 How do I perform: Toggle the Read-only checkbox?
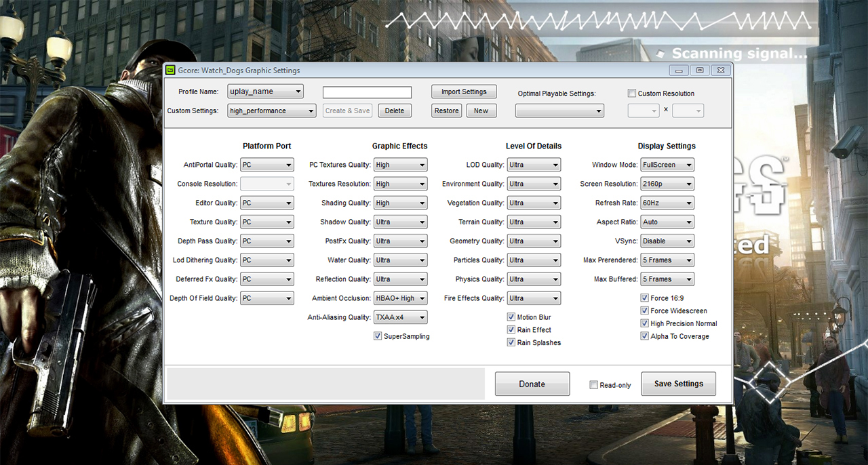coord(594,385)
